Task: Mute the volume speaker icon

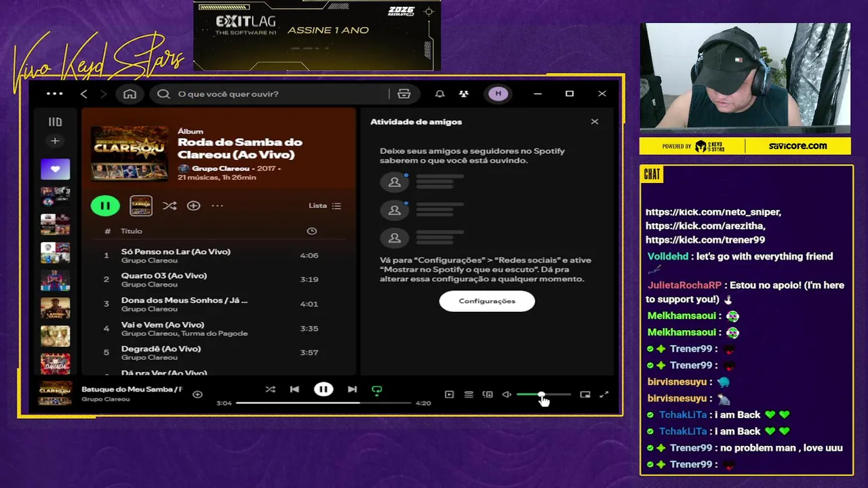Action: click(507, 394)
